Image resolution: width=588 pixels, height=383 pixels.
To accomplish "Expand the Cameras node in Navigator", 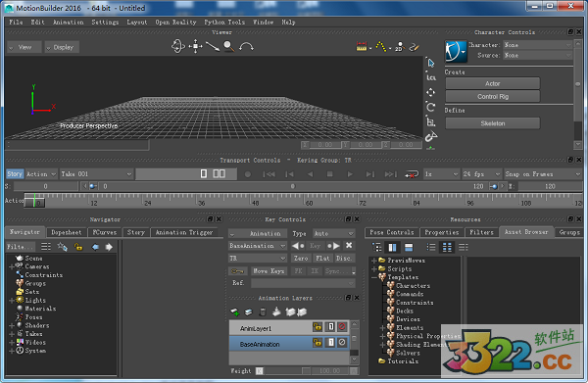I will pos(12,266).
